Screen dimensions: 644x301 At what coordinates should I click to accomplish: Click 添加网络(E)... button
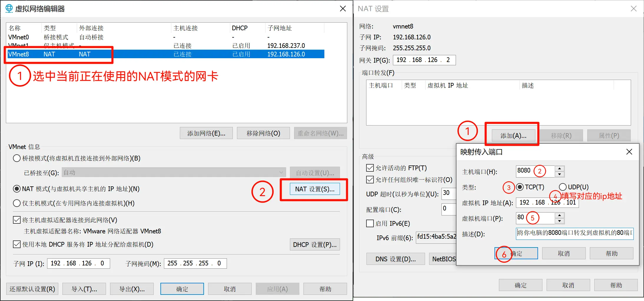tap(206, 133)
